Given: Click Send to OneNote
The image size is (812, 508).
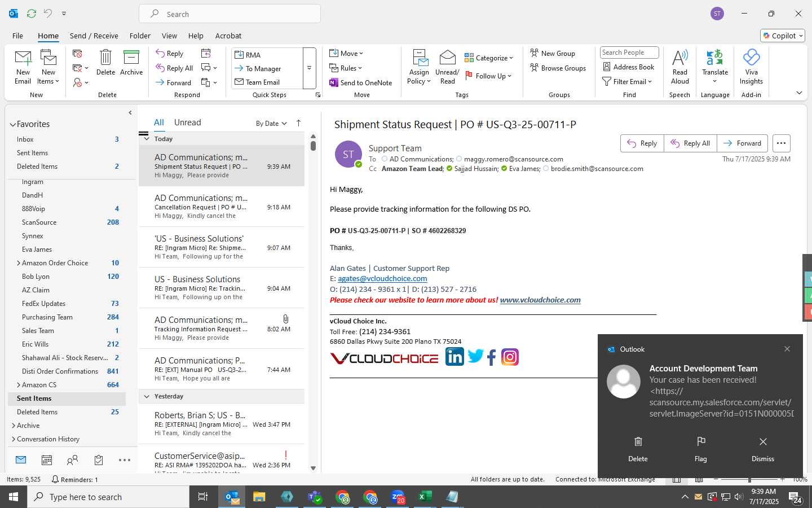Looking at the screenshot, I should 361,82.
